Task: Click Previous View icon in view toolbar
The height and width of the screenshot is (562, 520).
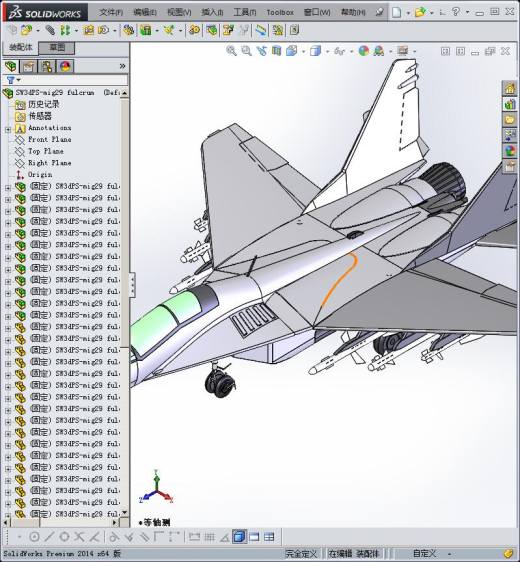Action: pyautogui.click(x=262, y=51)
